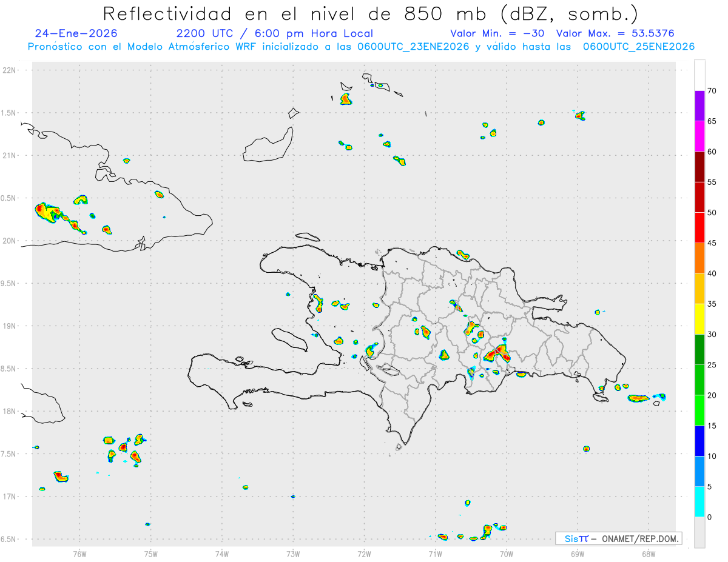This screenshot has width=728, height=562.
Task: Click the colorbar tick label '20'
Action: [712, 395]
